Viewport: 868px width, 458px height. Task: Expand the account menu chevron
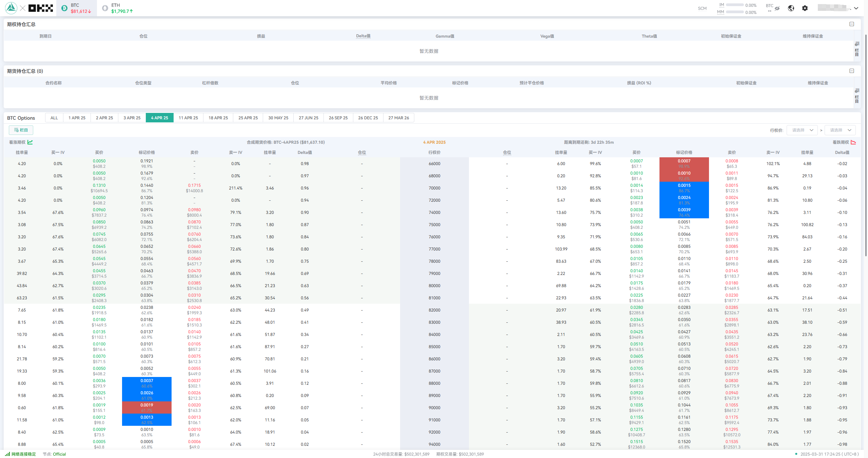[856, 8]
